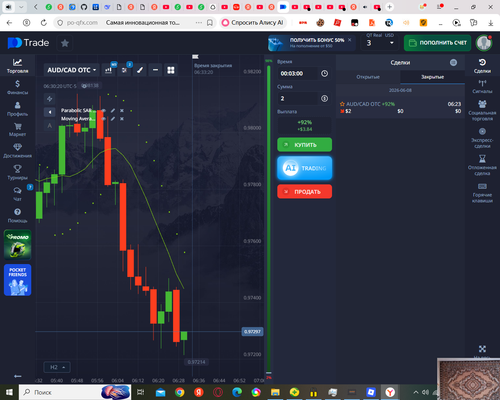Click the trade time clock icon
Viewport: 500px width, 400px height.
pyautogui.click(x=324, y=73)
